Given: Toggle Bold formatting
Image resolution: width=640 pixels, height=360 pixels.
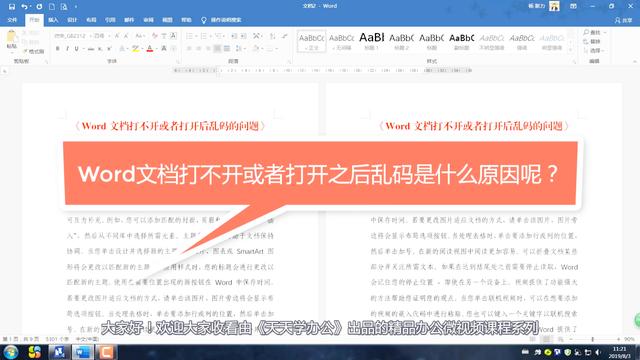Looking at the screenshot, I should pyautogui.click(x=58, y=49).
